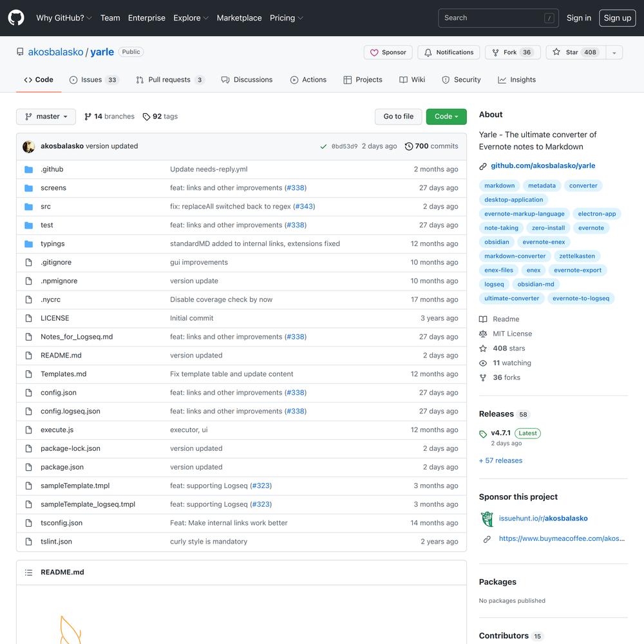This screenshot has width=644, height=644.
Task: Click the test folder icon
Action: (x=29, y=225)
